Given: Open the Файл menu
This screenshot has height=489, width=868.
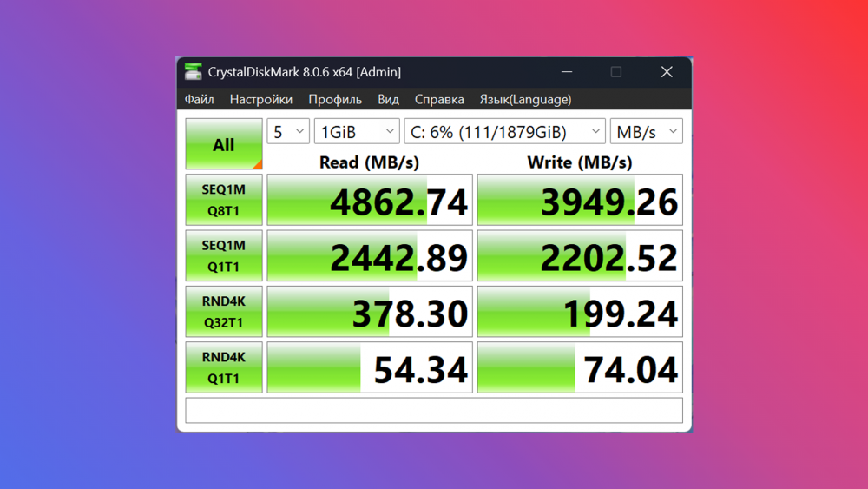Looking at the screenshot, I should pos(200,100).
